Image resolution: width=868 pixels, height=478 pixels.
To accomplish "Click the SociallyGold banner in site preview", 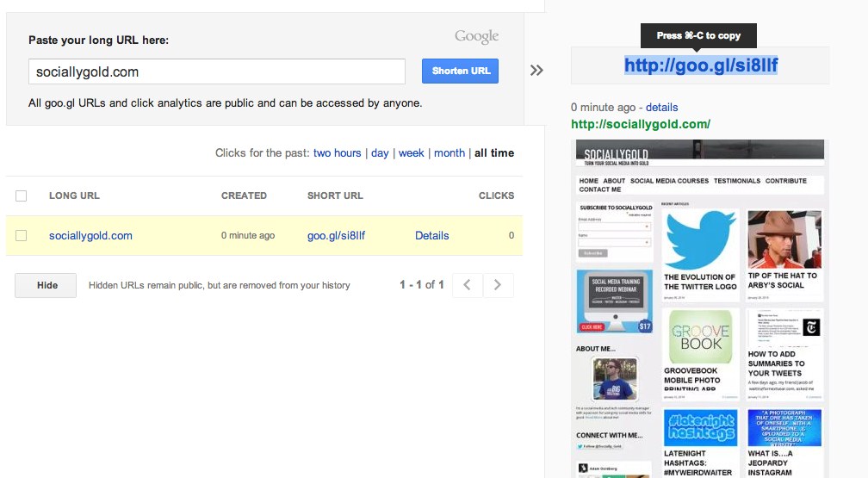I will [x=700, y=153].
